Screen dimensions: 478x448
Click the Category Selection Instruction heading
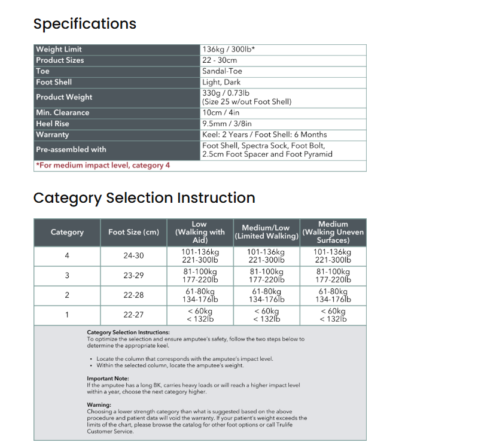click(x=144, y=198)
